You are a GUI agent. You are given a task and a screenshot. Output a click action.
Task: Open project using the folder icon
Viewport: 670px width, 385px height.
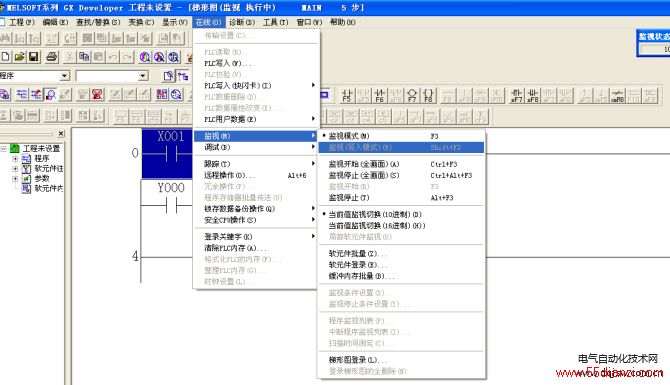[x=19, y=57]
